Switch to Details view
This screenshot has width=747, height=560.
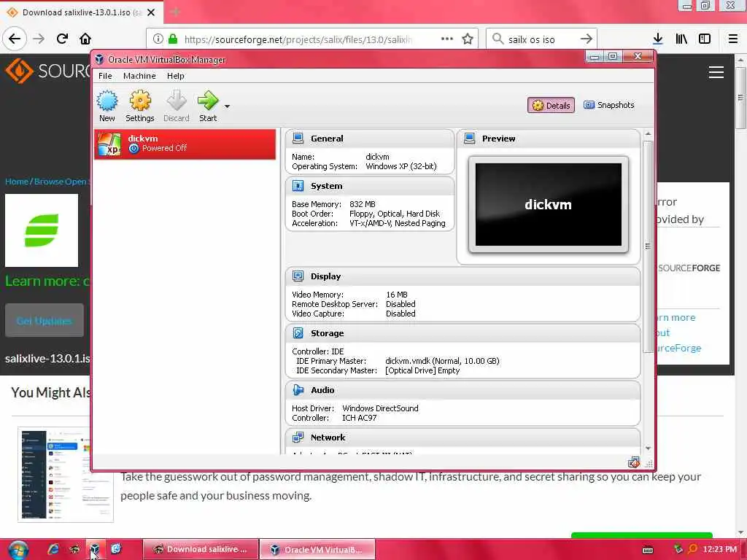(x=551, y=105)
